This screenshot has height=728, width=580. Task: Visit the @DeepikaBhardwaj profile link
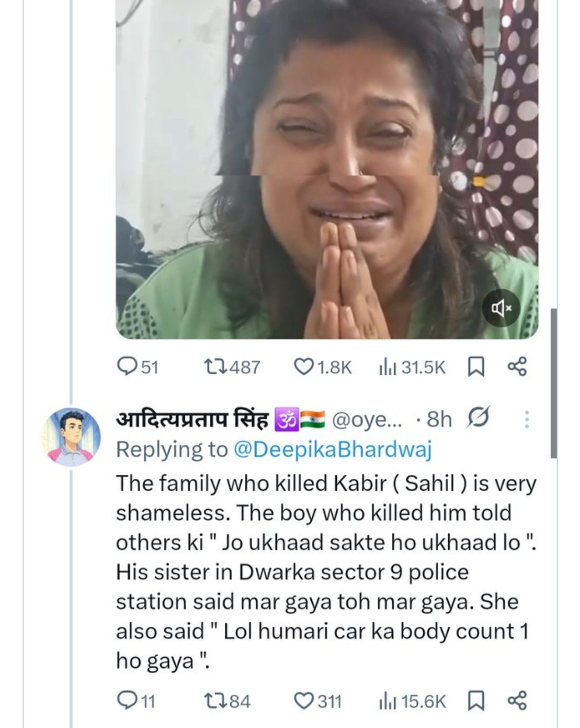click(332, 450)
